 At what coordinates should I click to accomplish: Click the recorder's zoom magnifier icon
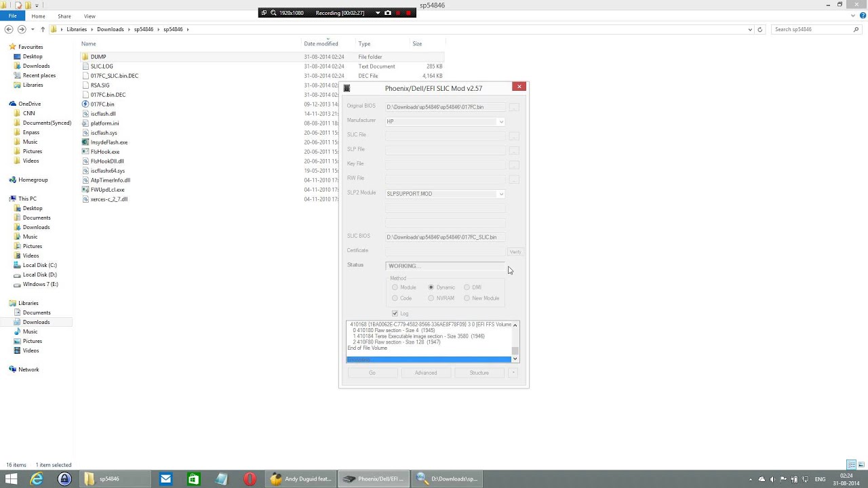tap(273, 13)
